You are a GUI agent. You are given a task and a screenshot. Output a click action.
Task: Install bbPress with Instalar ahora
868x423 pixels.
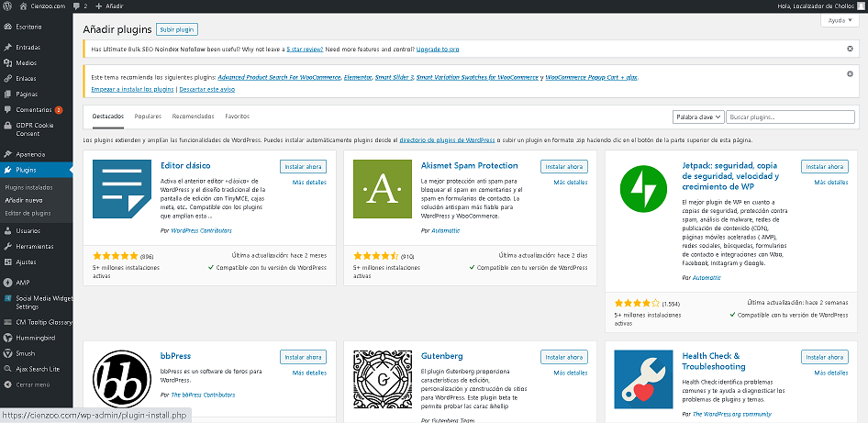tap(304, 357)
